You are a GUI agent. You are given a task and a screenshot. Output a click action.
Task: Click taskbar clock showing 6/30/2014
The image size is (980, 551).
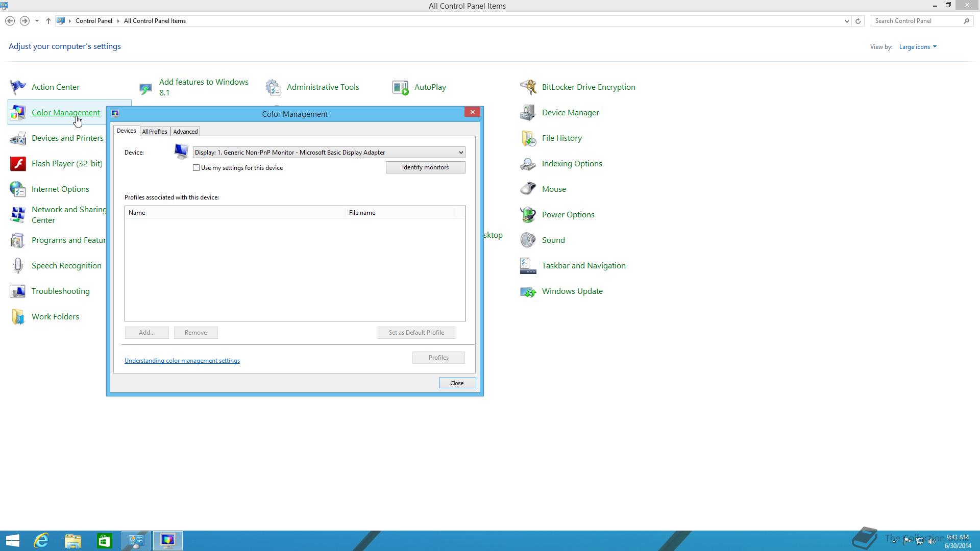958,541
